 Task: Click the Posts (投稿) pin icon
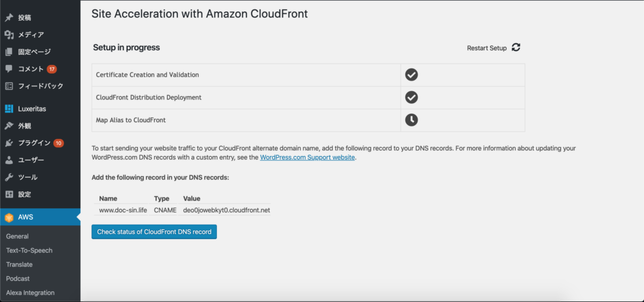[x=9, y=18]
